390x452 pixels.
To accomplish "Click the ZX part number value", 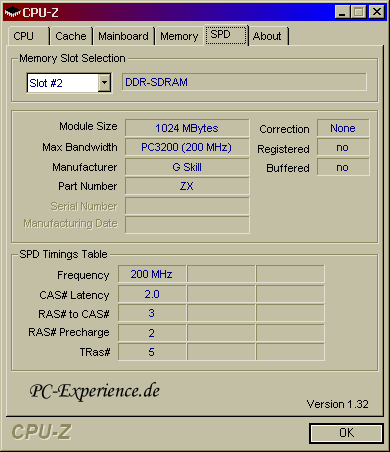I will coord(187,186).
